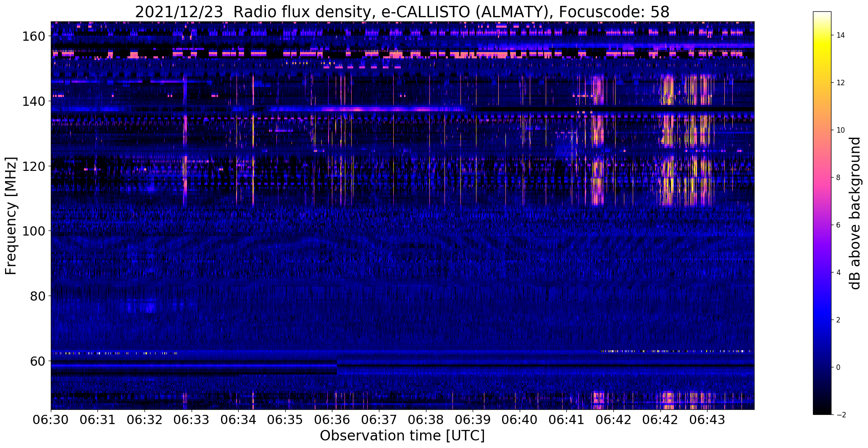This screenshot has width=868, height=448.
Task: Click the 06:37 time tick label
Action: click(x=379, y=419)
